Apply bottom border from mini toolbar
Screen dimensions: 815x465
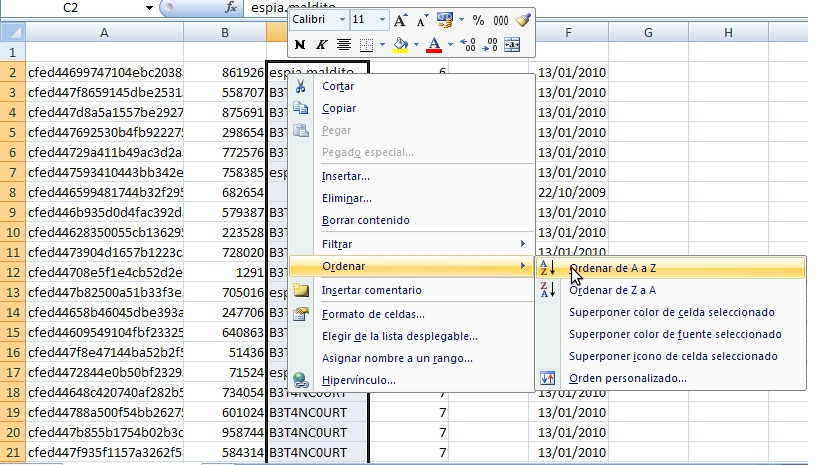point(366,45)
